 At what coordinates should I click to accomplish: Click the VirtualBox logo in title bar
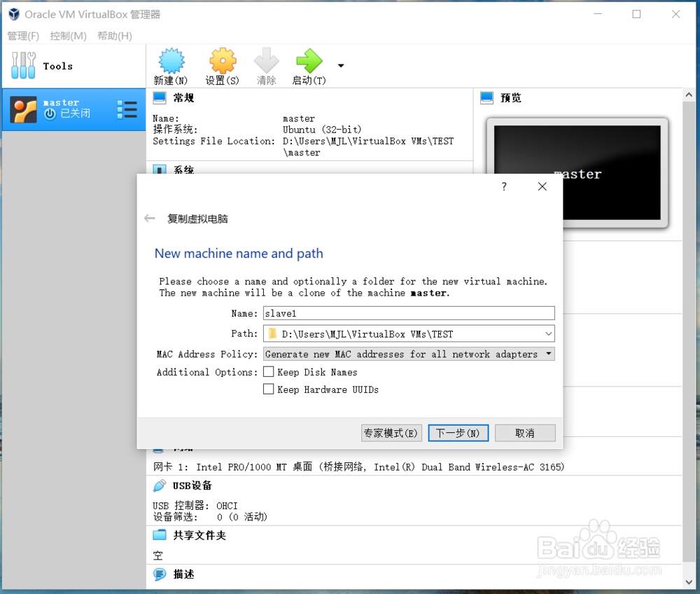pos(14,14)
